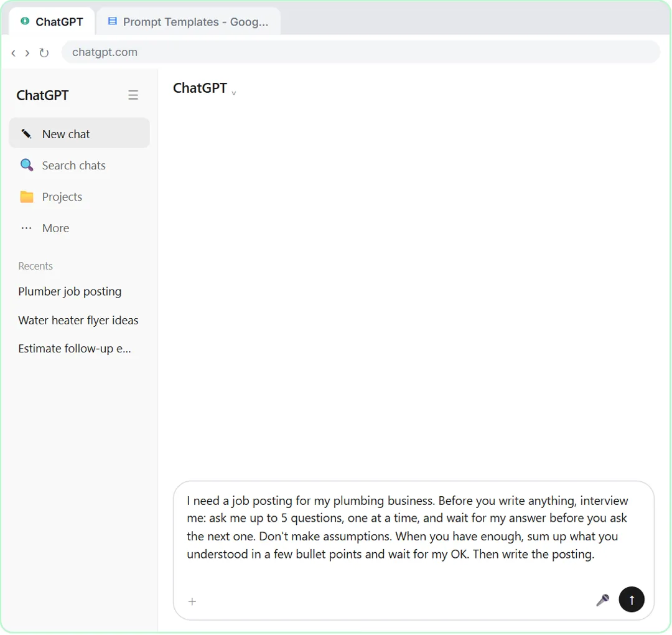Open Estimate follow-up chat

tap(75, 349)
